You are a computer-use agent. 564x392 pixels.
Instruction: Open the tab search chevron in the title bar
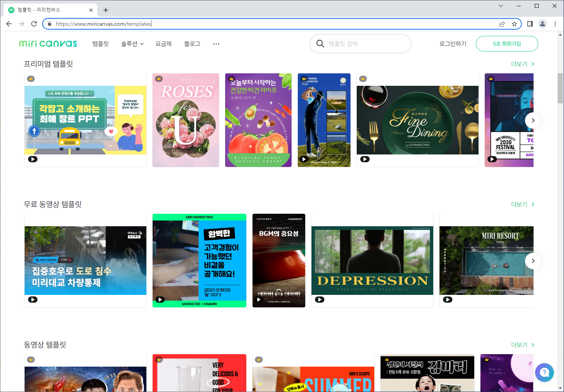pos(501,6)
